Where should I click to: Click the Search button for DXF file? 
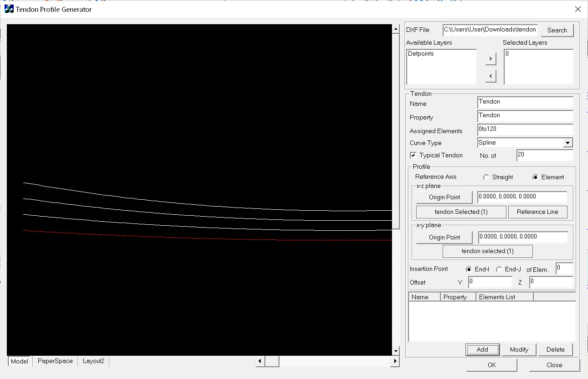click(557, 30)
